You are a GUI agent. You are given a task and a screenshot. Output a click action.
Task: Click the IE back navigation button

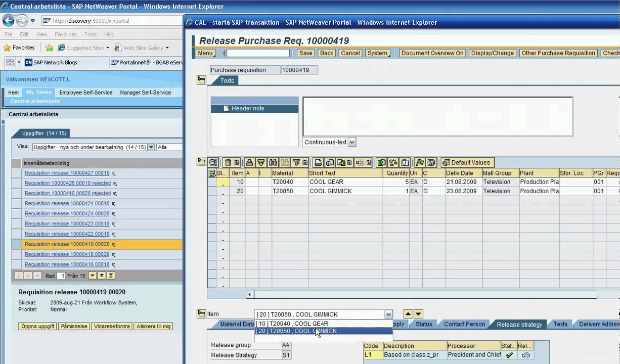click(9, 21)
